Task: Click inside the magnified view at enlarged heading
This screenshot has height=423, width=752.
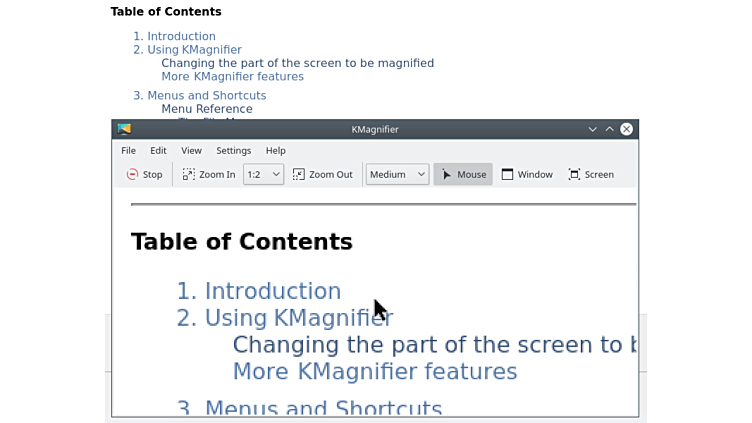Action: pyautogui.click(x=241, y=242)
